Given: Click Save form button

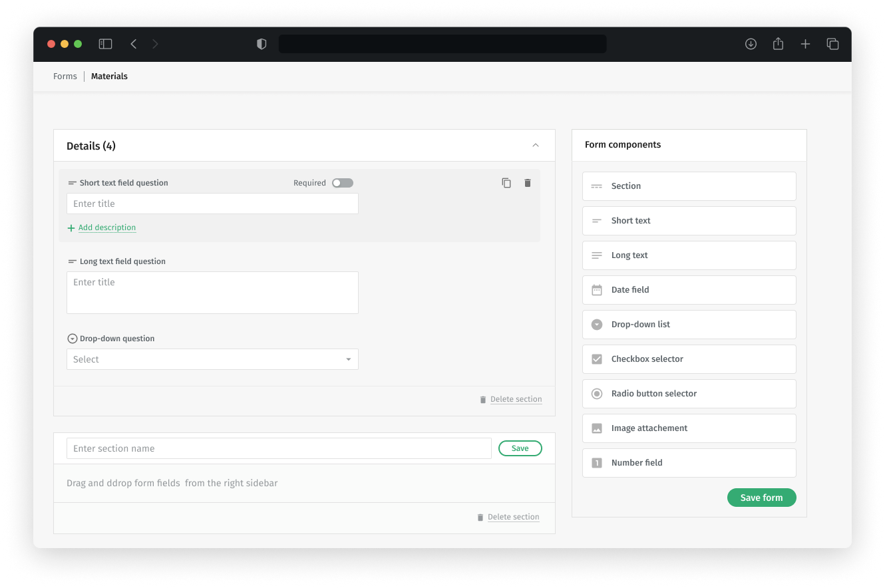Looking at the screenshot, I should click(762, 498).
